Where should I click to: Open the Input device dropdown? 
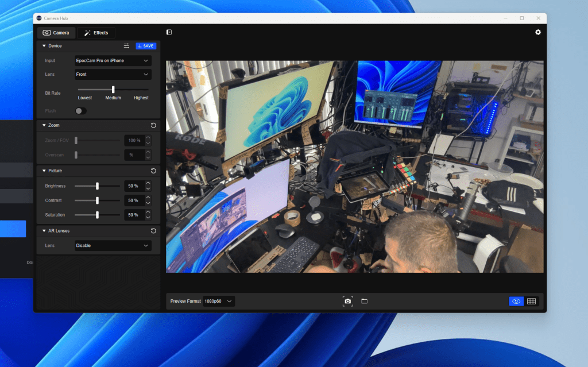[x=113, y=60]
